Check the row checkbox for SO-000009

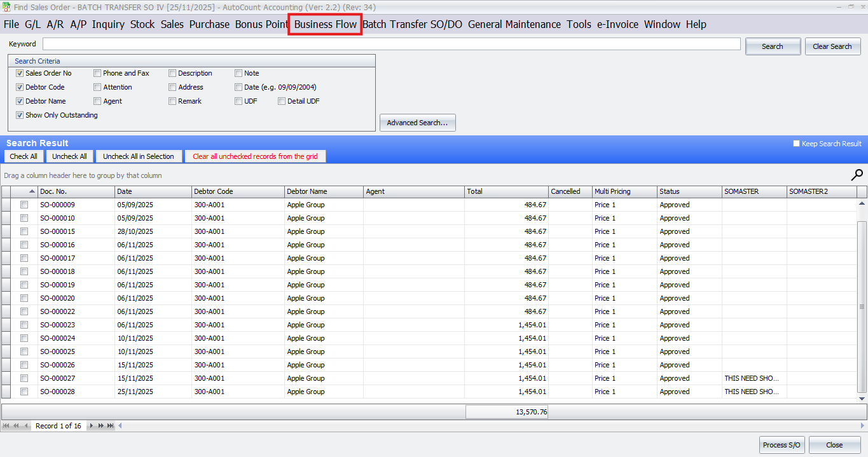24,205
